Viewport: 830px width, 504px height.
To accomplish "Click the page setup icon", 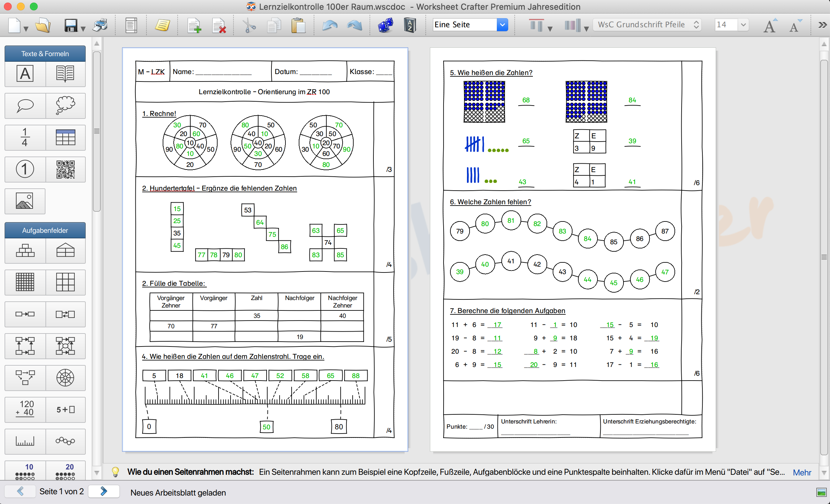I will (x=131, y=25).
